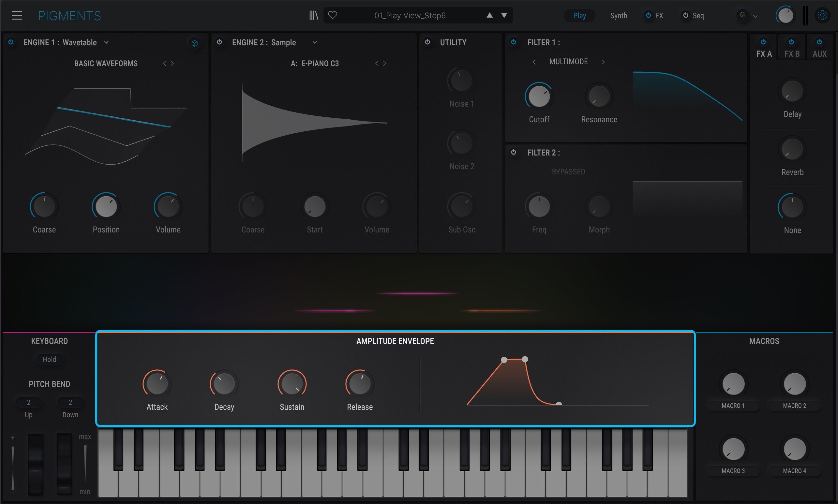This screenshot has height=504, width=838.
Task: Click the envelope Attack knob
Action: point(157,384)
